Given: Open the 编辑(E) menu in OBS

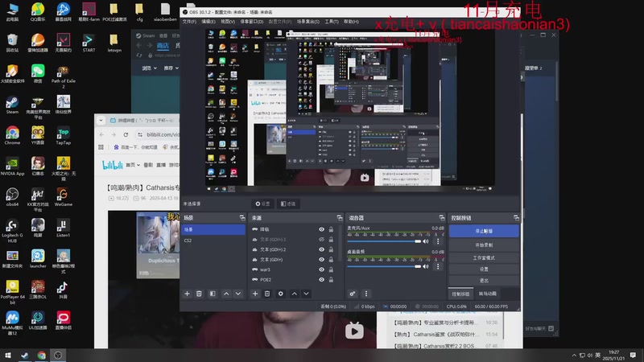Looking at the screenshot, I should pos(208,22).
